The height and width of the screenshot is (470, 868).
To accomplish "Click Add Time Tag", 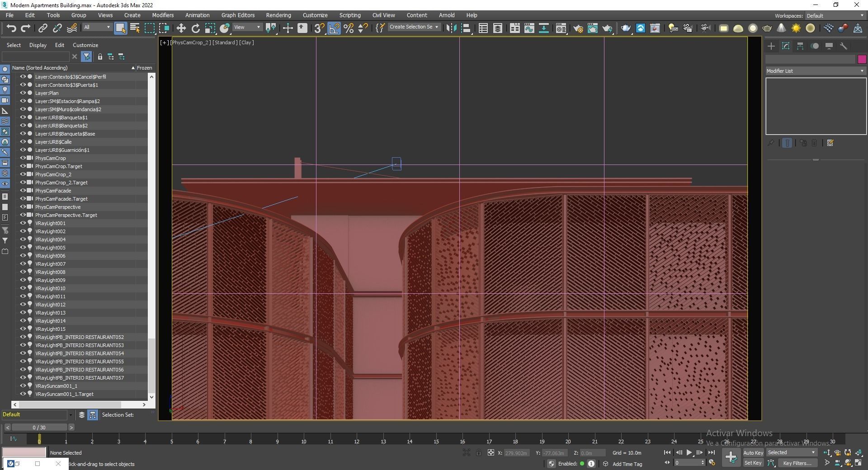I will click(x=627, y=464).
